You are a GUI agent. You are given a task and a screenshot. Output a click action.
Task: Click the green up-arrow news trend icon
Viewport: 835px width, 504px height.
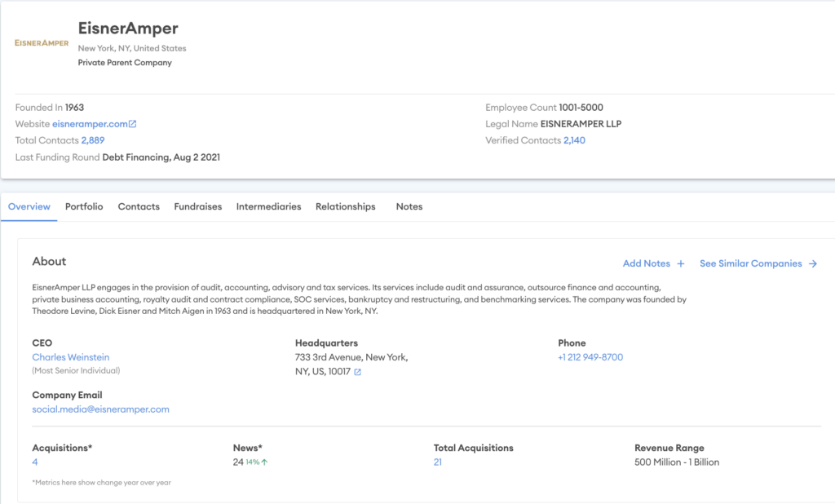[265, 462]
